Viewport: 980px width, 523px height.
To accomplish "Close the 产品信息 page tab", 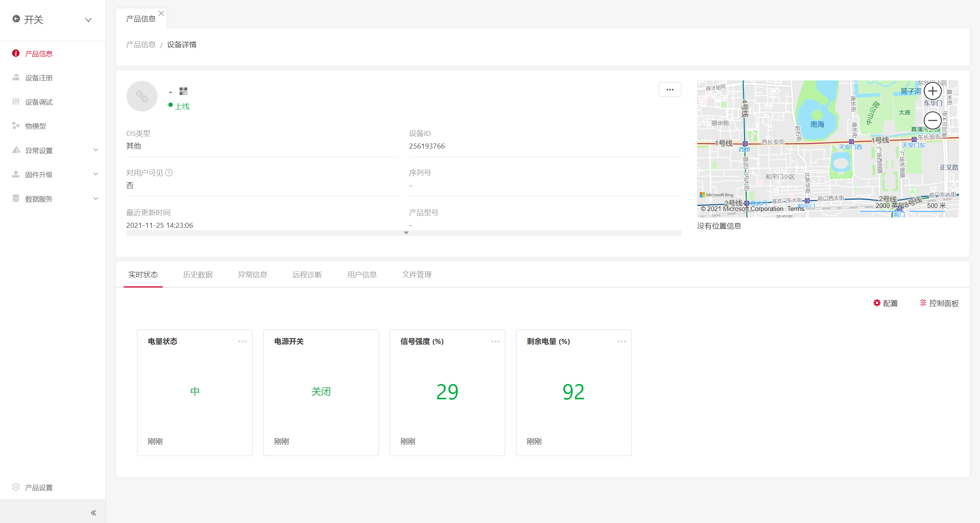I will (x=161, y=13).
